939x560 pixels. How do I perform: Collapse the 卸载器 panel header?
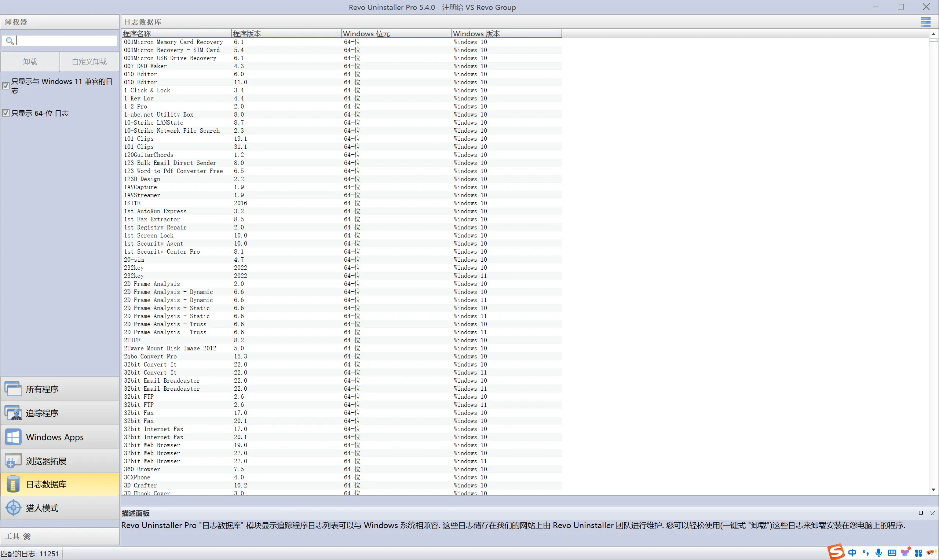click(60, 22)
